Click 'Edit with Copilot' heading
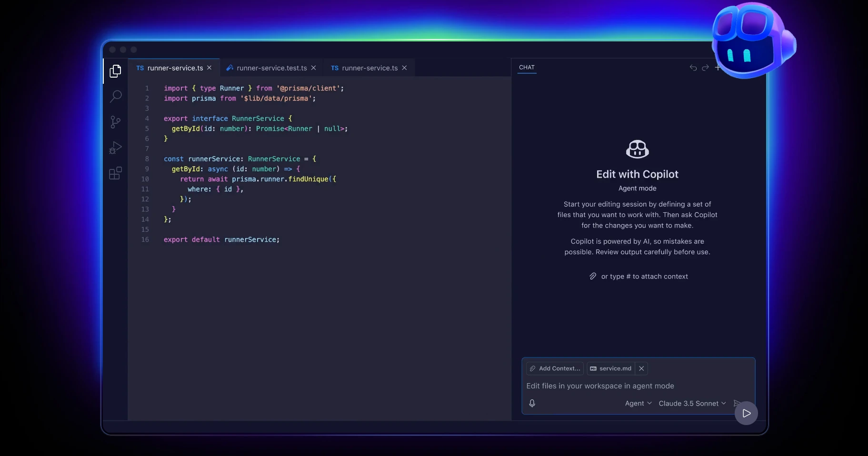Viewport: 868px width, 456px height. point(637,174)
